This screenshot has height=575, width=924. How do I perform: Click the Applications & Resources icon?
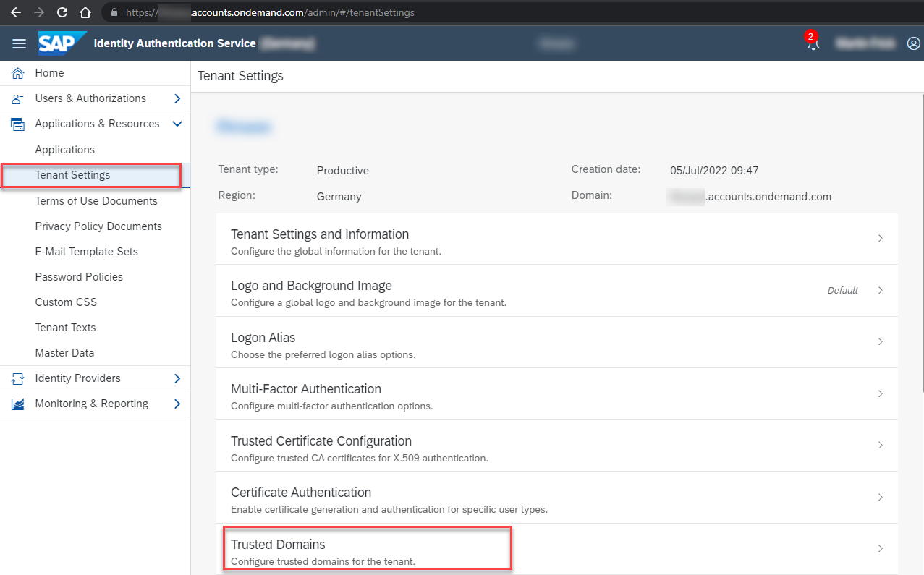pyautogui.click(x=18, y=124)
